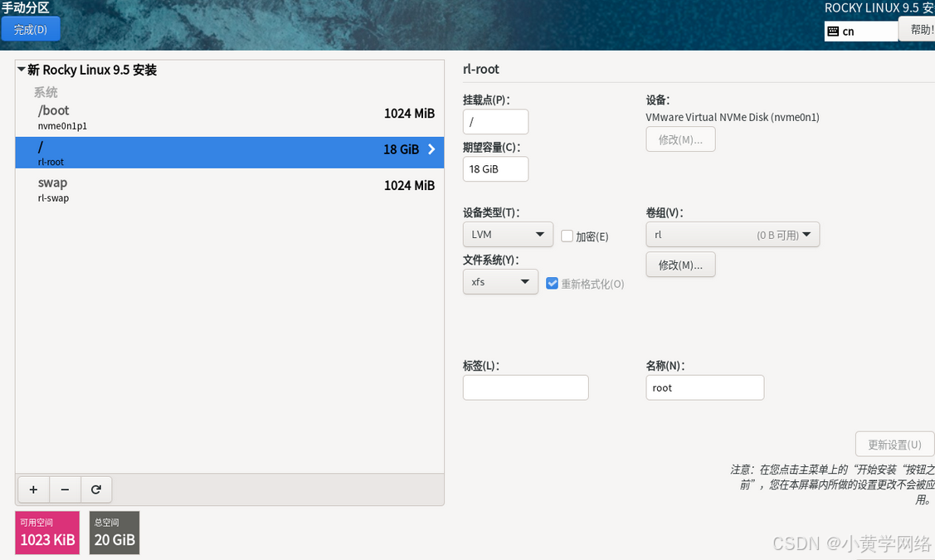The image size is (935, 560).
Task: Click the 期望容量(C) field showing 18 GiB
Action: pyautogui.click(x=495, y=168)
